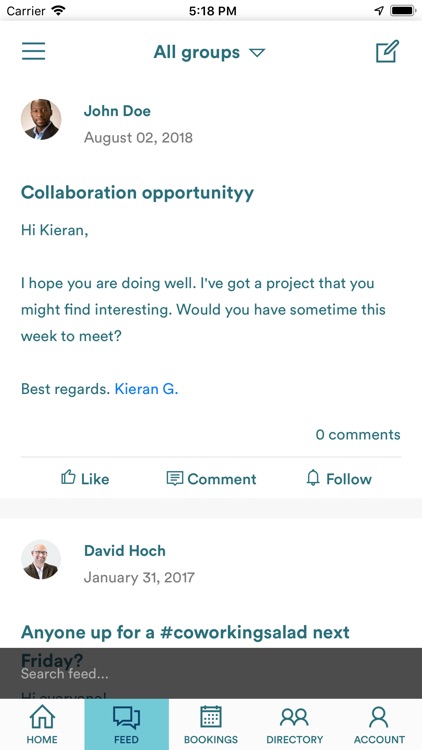The image size is (422, 750).
Task: Like the Collaboration opportunityy post
Action: [x=85, y=478]
